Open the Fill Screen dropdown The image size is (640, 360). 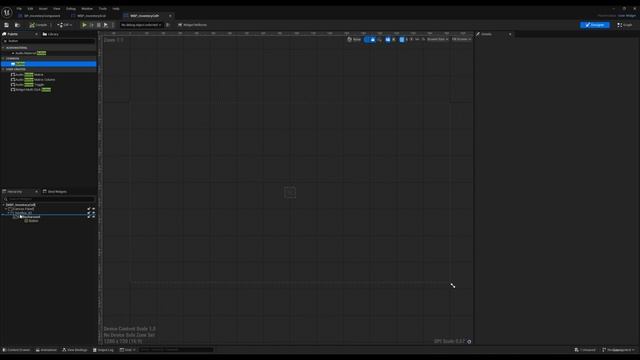coord(461,40)
